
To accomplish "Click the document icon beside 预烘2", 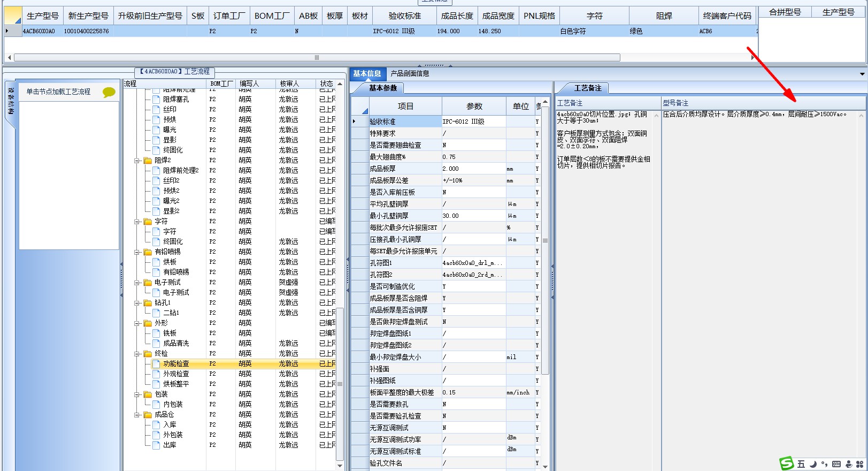I will pos(156,191).
